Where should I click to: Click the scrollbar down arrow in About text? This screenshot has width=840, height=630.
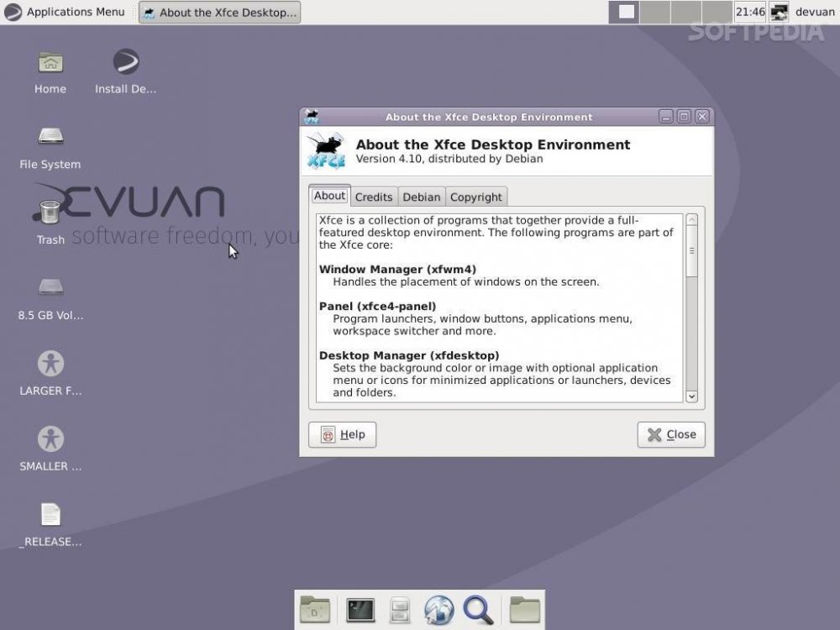pos(691,396)
